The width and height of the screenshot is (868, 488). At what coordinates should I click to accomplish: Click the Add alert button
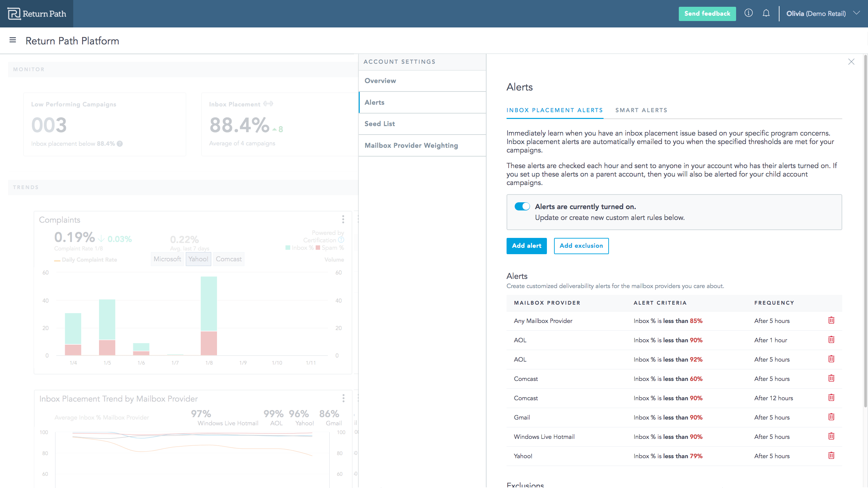click(527, 246)
